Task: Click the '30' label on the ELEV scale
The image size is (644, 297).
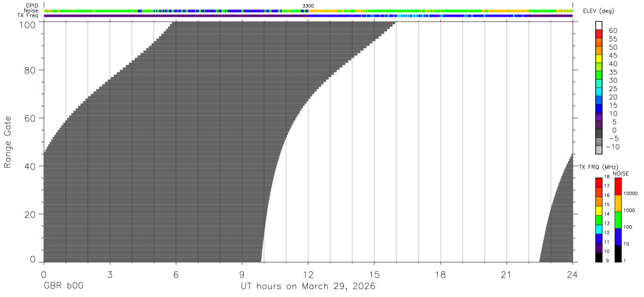Action: click(613, 81)
